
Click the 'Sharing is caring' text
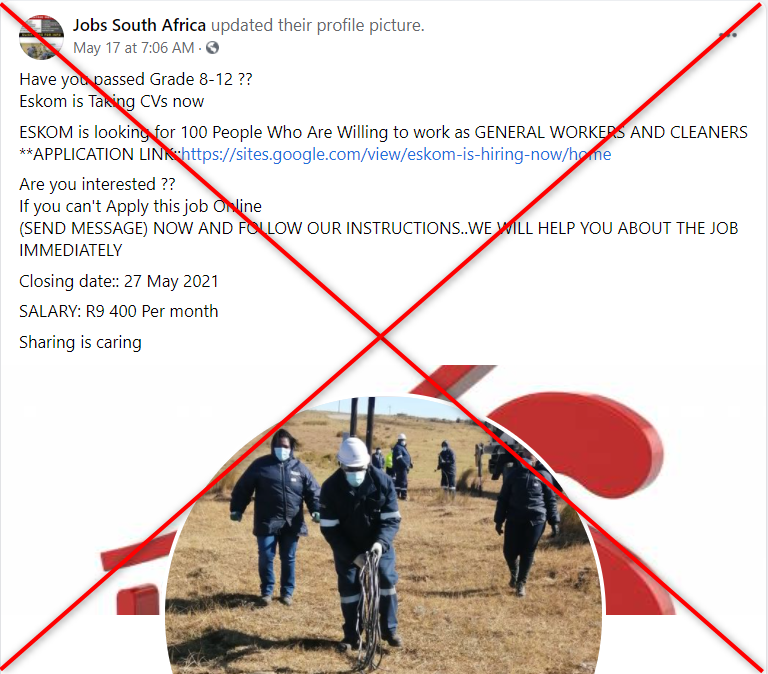pyautogui.click(x=80, y=342)
